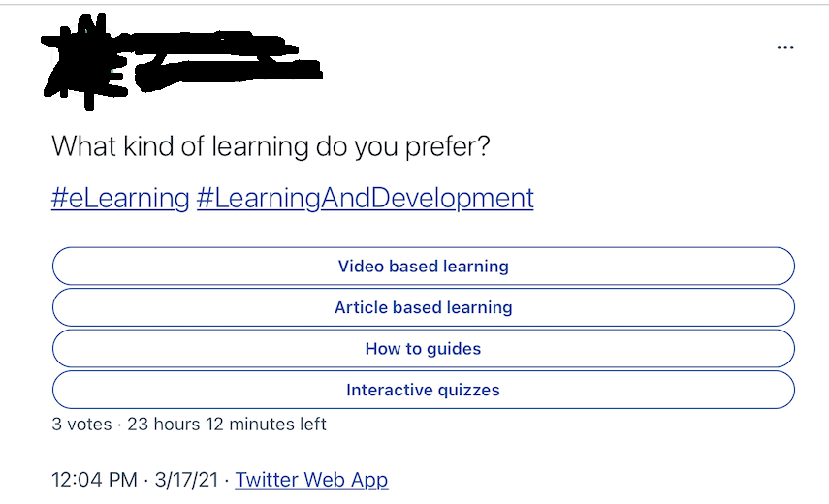Click 'quizzes' in the last poll option

click(469, 391)
